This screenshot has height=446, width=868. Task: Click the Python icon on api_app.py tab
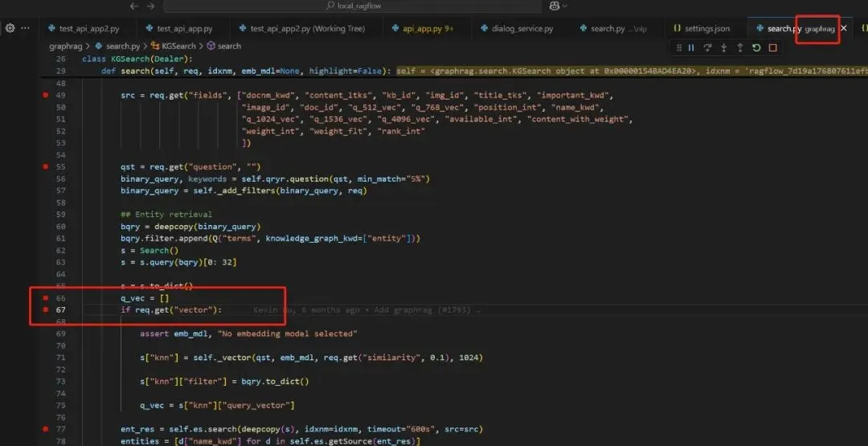point(395,28)
